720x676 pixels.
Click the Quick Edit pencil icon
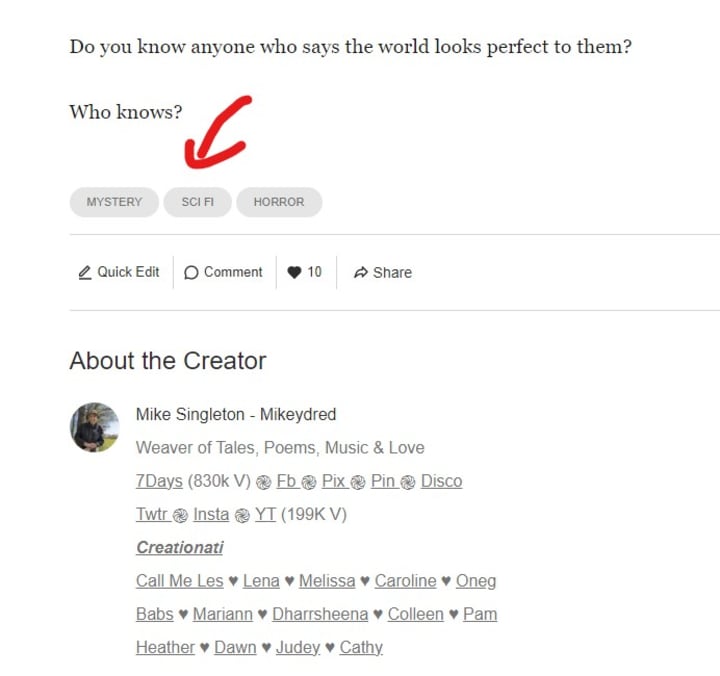(x=84, y=272)
